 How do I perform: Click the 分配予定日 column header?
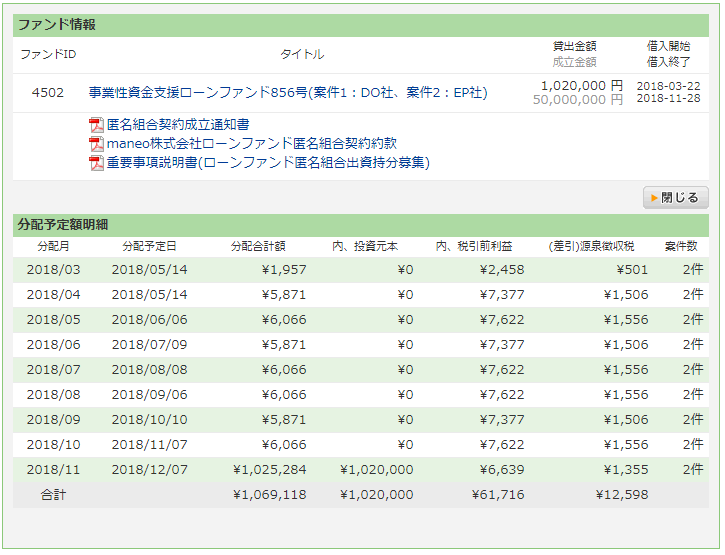pos(149,246)
